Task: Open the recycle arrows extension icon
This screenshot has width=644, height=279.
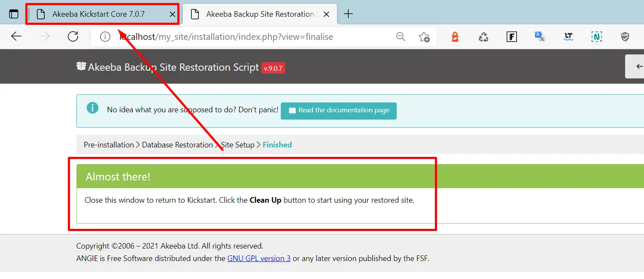Action: point(483,37)
